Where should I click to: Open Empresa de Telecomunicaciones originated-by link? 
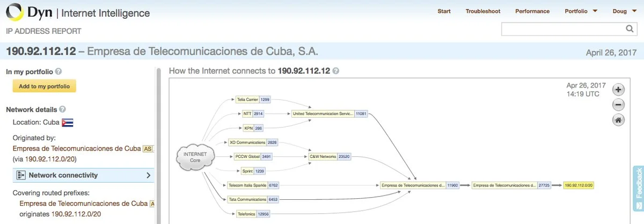pyautogui.click(x=77, y=148)
